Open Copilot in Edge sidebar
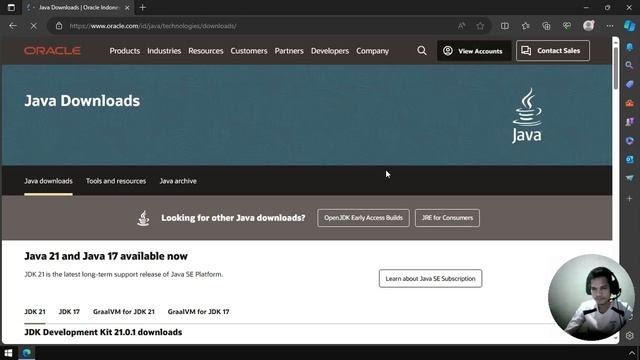The width and height of the screenshot is (640, 360). (629, 26)
